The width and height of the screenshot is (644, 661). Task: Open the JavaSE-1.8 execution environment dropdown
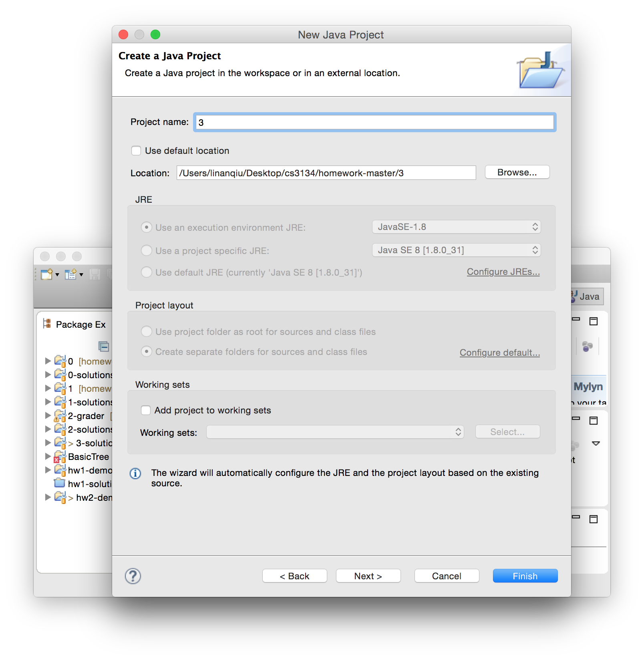pyautogui.click(x=457, y=227)
